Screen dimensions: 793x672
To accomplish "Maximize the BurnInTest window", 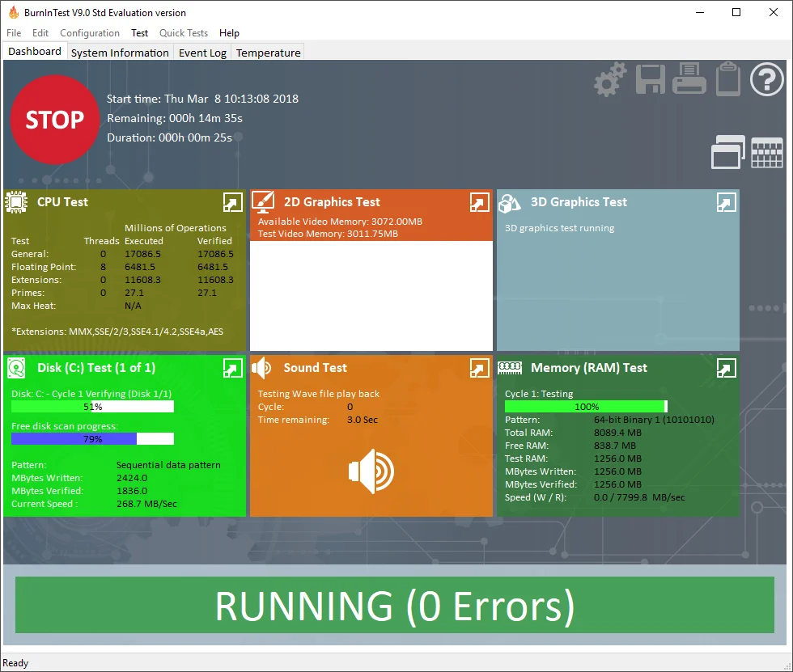I will (736, 12).
